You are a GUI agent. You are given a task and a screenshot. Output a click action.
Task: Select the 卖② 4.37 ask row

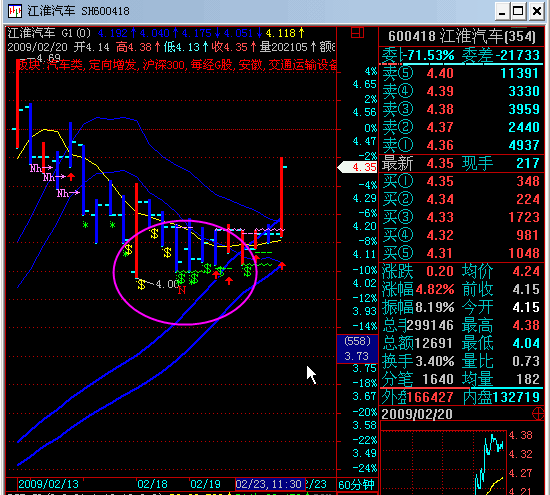click(x=461, y=127)
